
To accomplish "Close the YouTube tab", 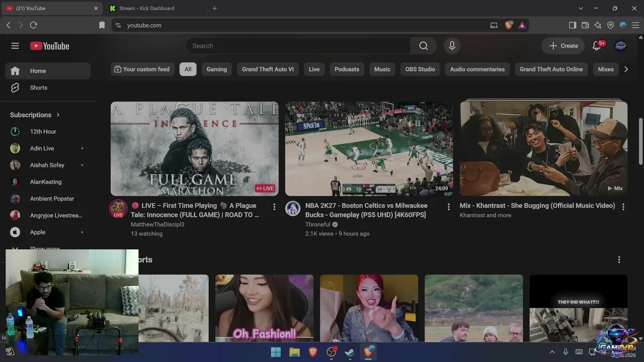I will [x=96, y=8].
